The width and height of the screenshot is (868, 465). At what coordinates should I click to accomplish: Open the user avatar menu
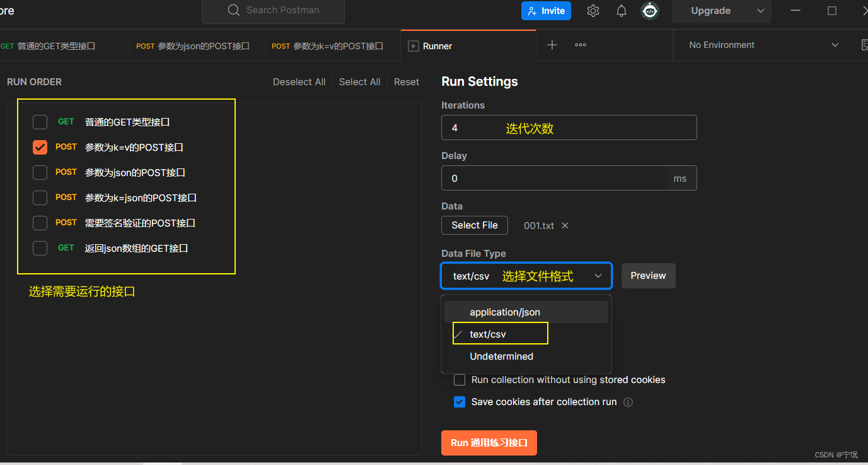(650, 11)
